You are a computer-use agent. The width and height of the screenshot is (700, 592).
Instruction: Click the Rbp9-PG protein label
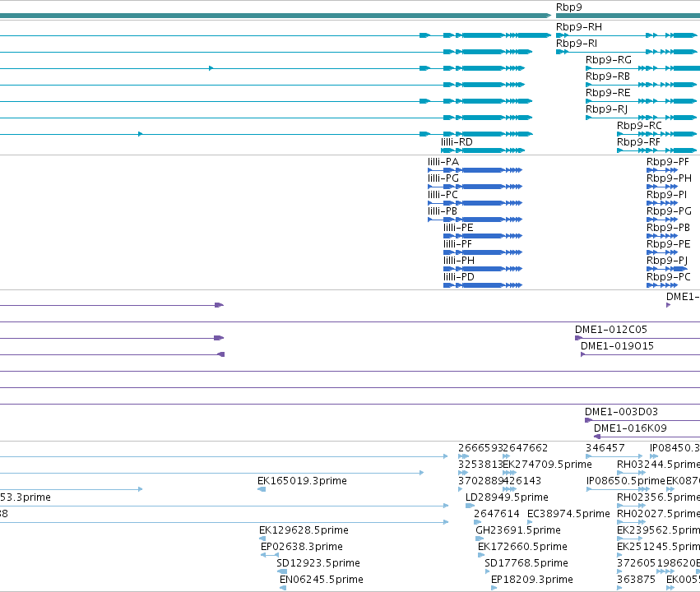(669, 211)
